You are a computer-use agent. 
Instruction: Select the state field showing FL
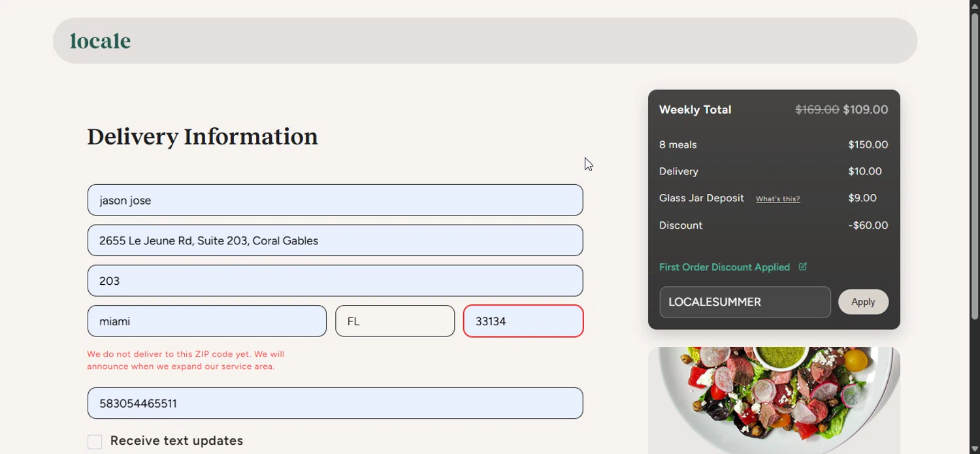click(395, 321)
